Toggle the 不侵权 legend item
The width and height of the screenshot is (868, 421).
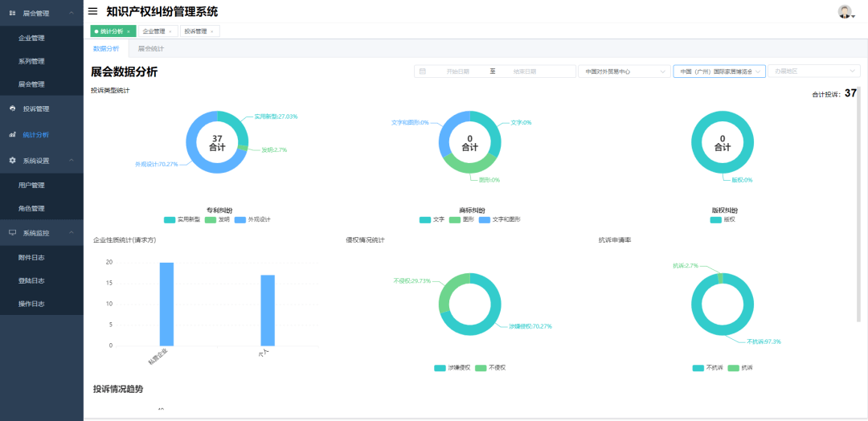[x=490, y=368]
